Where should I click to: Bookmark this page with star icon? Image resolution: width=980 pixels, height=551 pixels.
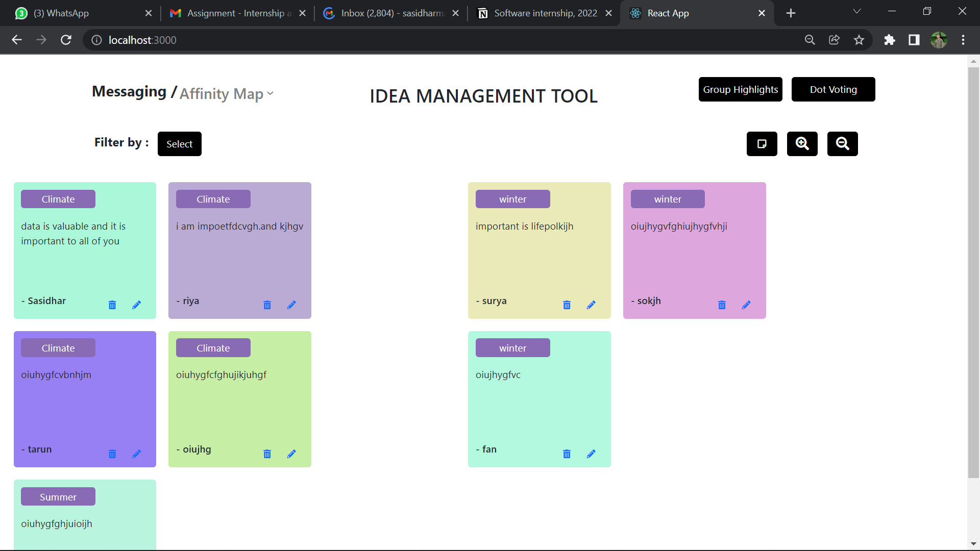859,40
